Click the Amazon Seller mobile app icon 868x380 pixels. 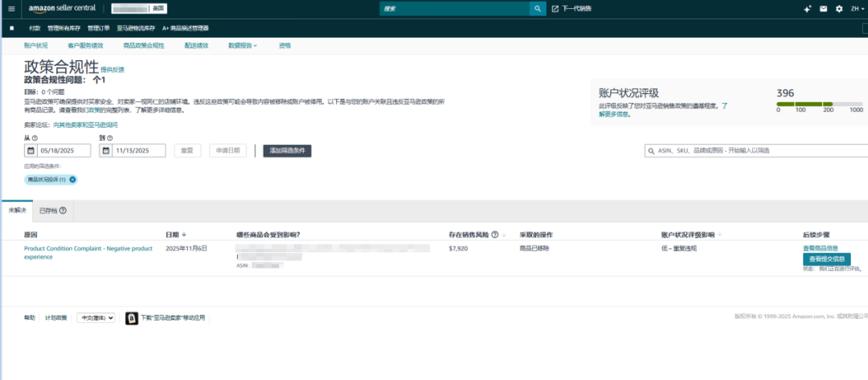[132, 318]
